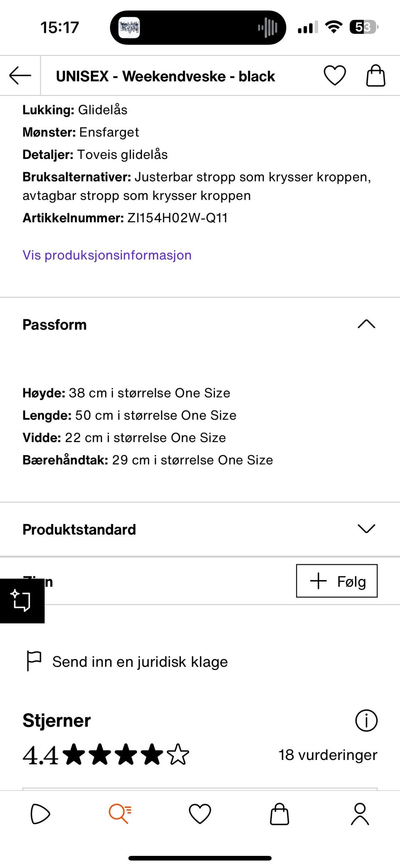Image resolution: width=400 pixels, height=868 pixels.
Task: Open the home play-shaped tab icon
Action: click(40, 814)
